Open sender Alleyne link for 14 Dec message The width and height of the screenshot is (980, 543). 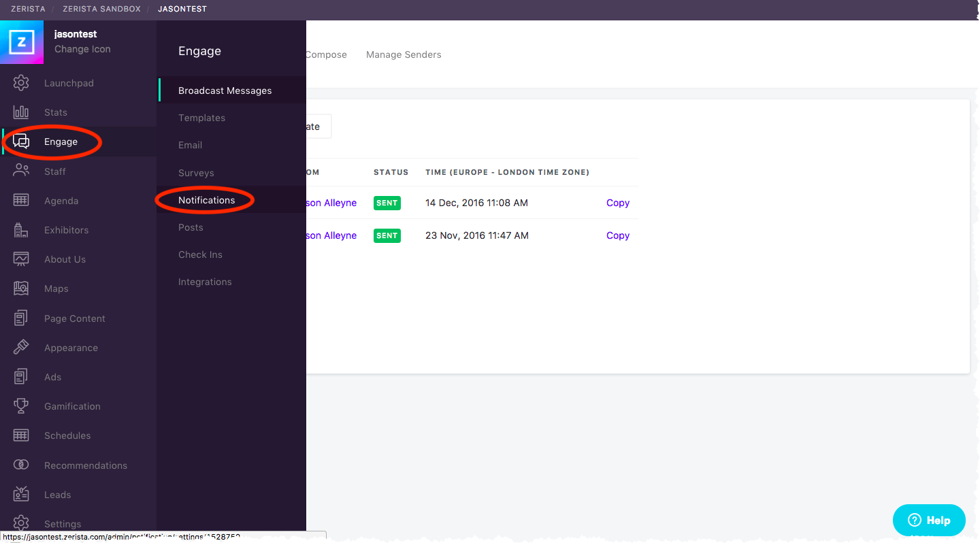[331, 203]
